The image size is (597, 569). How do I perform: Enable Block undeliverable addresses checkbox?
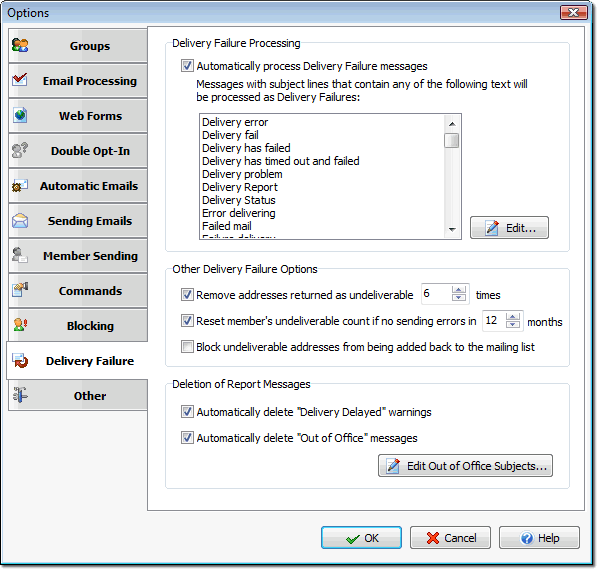tap(187, 347)
